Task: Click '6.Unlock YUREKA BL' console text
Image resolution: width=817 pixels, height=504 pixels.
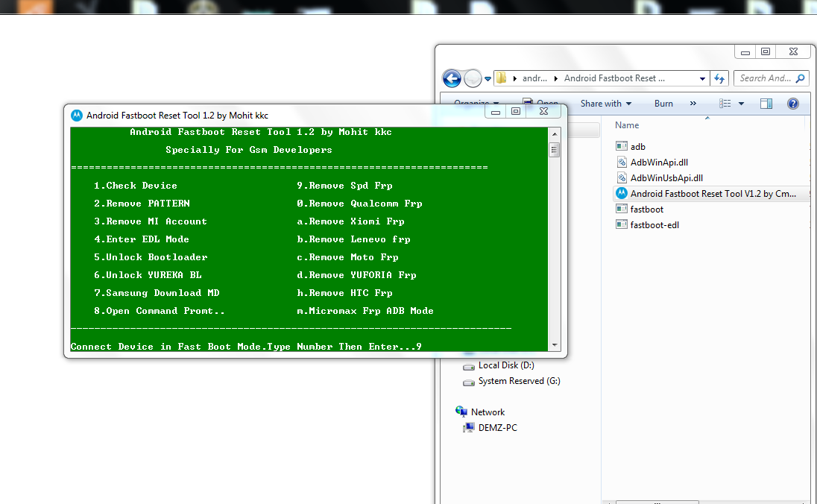Action: click(148, 274)
